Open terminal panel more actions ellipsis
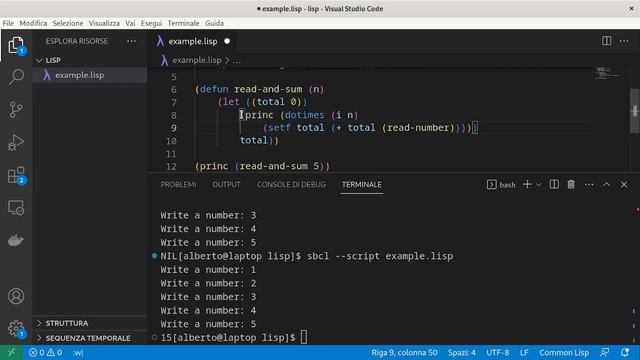Screen dimensions: 640x360 tap(589, 184)
